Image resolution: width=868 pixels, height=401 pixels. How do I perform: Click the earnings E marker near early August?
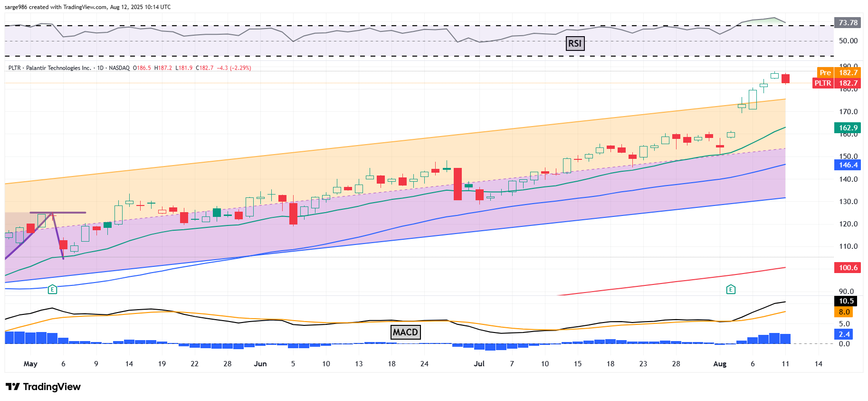coord(731,289)
